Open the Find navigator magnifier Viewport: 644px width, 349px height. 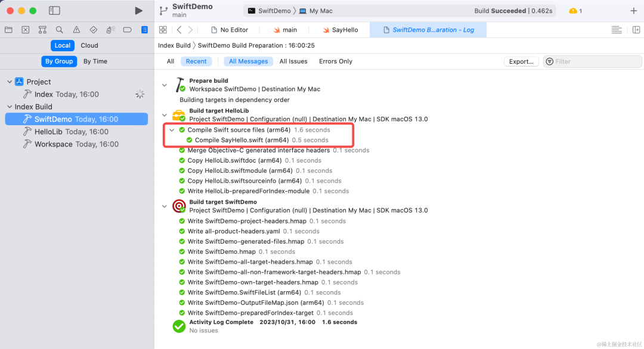pyautogui.click(x=60, y=30)
